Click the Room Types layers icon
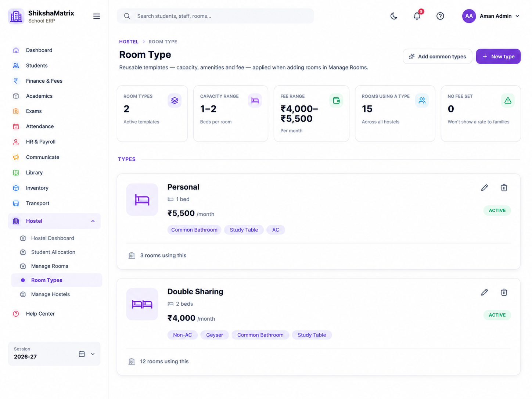532x399 pixels. click(175, 100)
